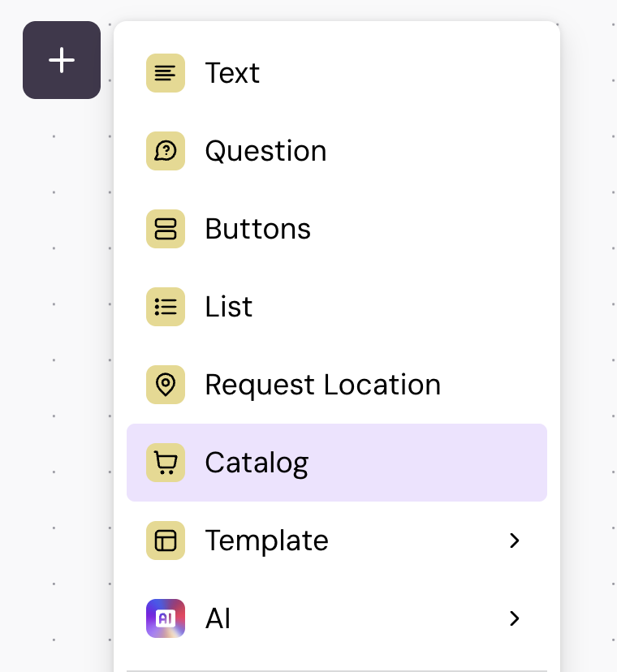The image size is (617, 672).
Task: Select the Text menu label
Action: [232, 73]
